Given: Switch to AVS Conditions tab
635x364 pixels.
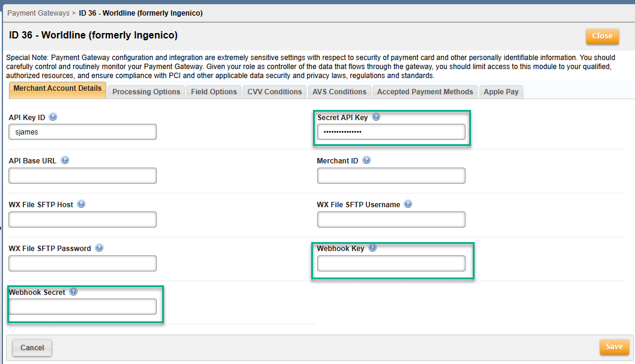Looking at the screenshot, I should 339,92.
